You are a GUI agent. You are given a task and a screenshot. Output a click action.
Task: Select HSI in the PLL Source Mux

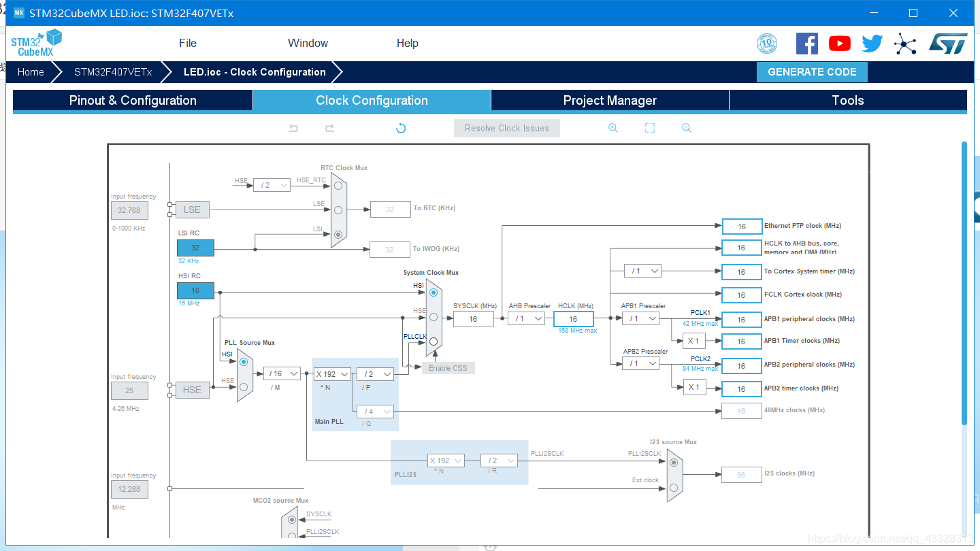[x=244, y=362]
